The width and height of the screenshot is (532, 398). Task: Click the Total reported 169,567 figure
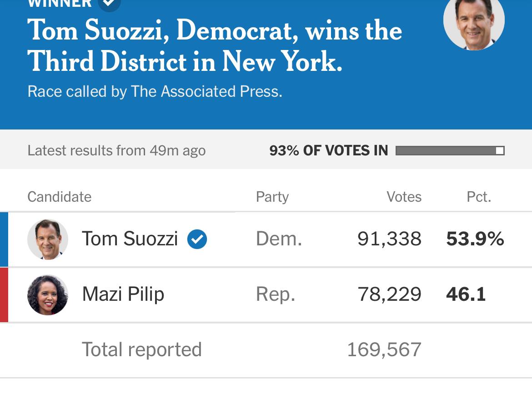(384, 350)
